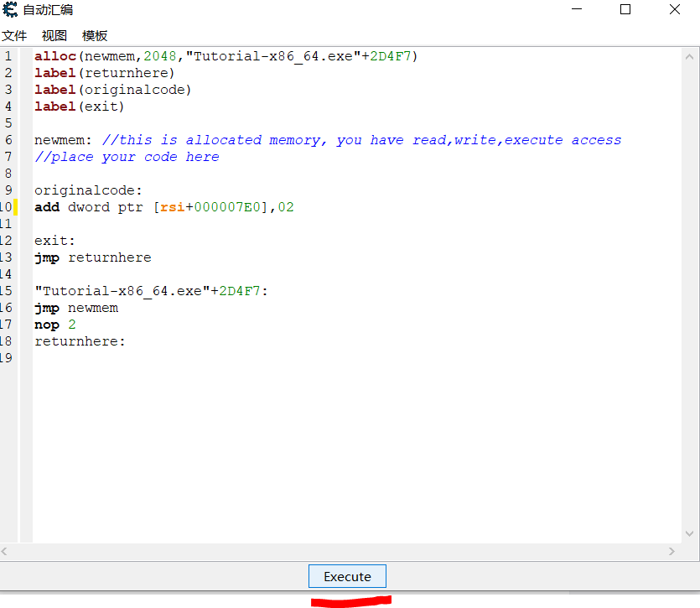Screen dimensions: 700x608
Task: Click the "jmp returnhere" instruction line
Action: point(93,257)
